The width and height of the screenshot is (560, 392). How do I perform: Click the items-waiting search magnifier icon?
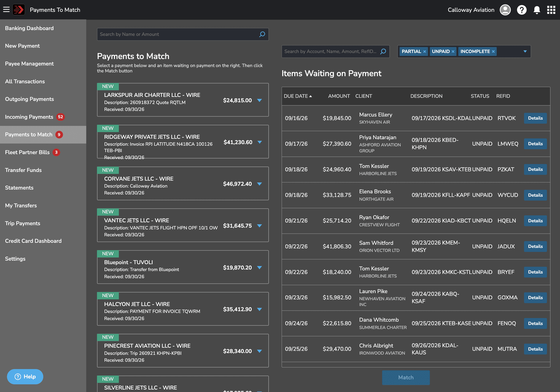[383, 51]
